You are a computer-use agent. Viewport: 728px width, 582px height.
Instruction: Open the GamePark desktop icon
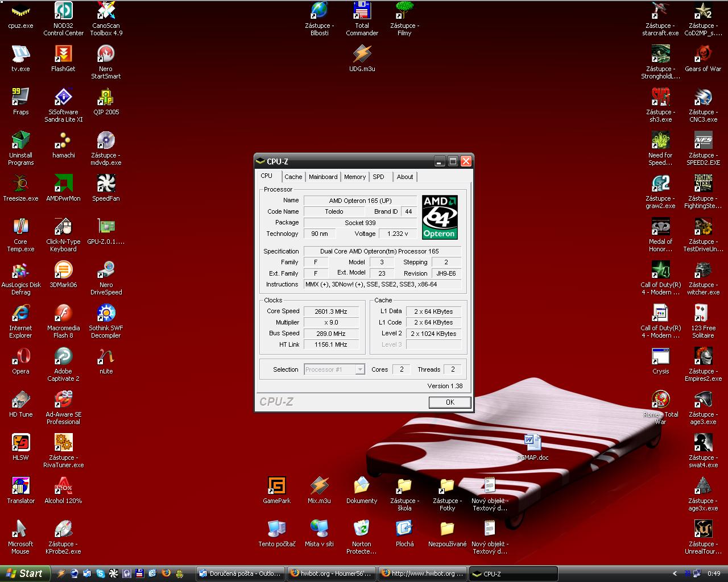pos(276,490)
